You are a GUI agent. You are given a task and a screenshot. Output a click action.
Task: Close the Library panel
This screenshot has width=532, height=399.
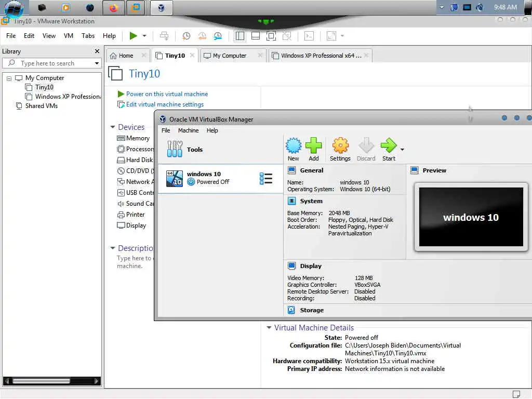[x=97, y=51]
